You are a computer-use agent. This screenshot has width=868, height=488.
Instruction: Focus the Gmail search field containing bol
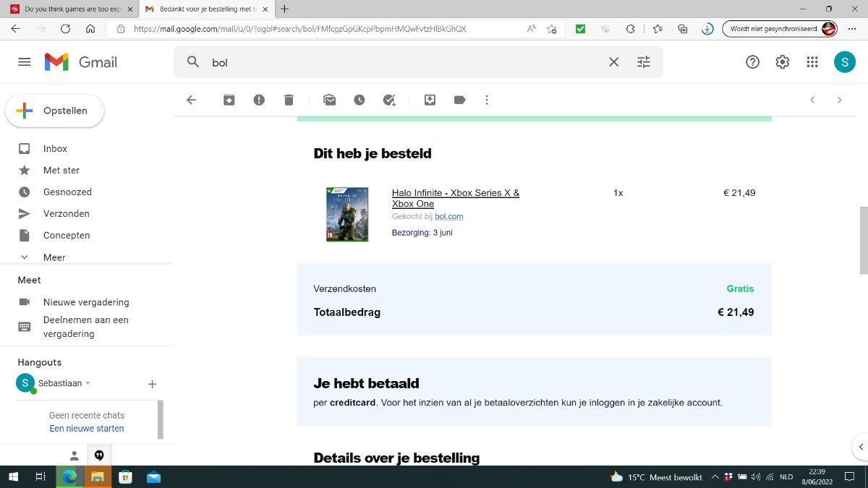405,62
